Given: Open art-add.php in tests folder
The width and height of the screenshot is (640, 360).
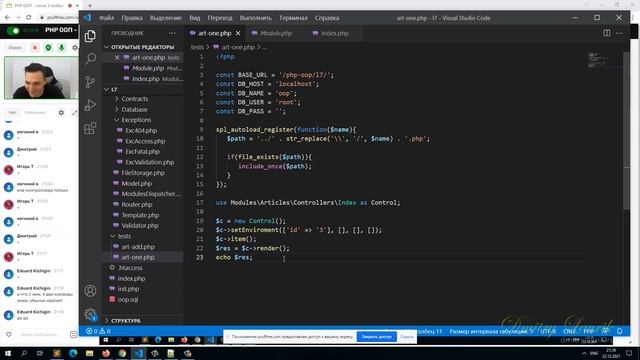Looking at the screenshot, I should [138, 247].
